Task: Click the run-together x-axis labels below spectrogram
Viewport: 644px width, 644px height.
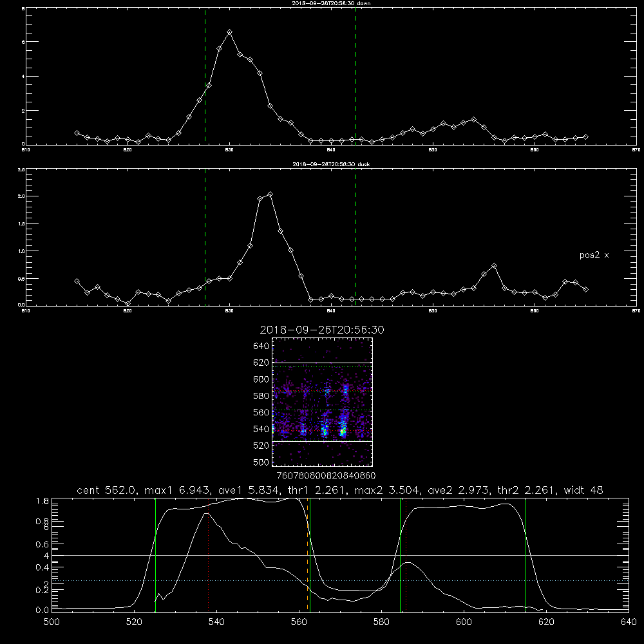Action: (327, 476)
